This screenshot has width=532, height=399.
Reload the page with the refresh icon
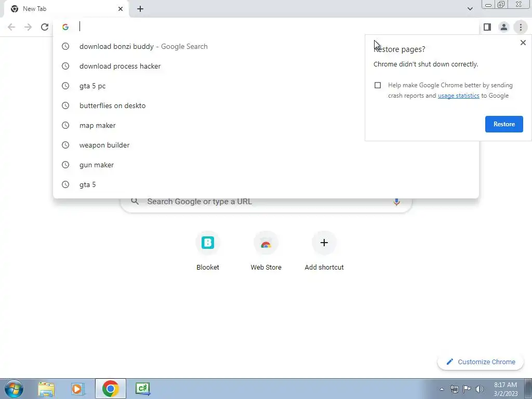point(45,27)
